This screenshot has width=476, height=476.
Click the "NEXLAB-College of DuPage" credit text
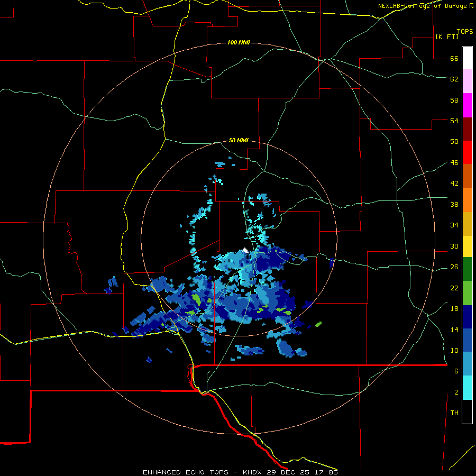pos(422,6)
